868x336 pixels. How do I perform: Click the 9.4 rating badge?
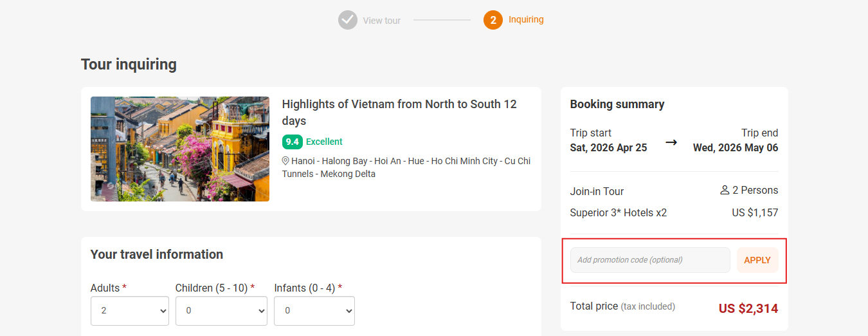[292, 142]
